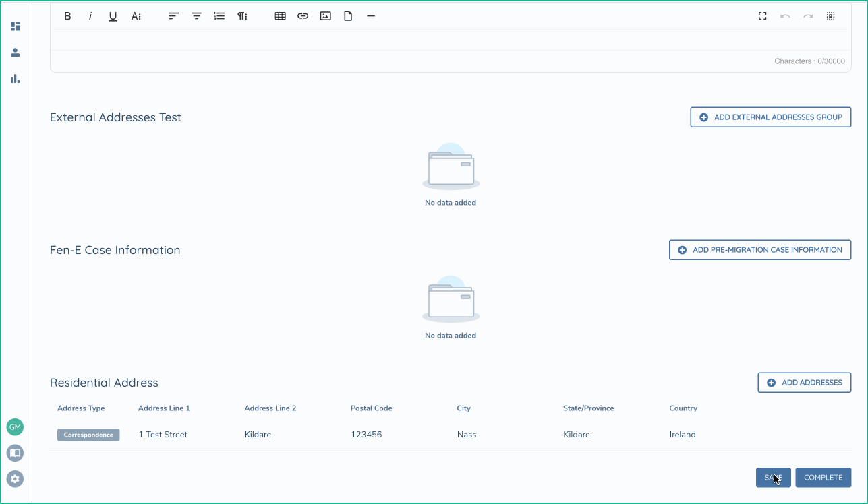The image size is (868, 504).
Task: Open the dashboard from the sidebar
Action: tap(15, 26)
